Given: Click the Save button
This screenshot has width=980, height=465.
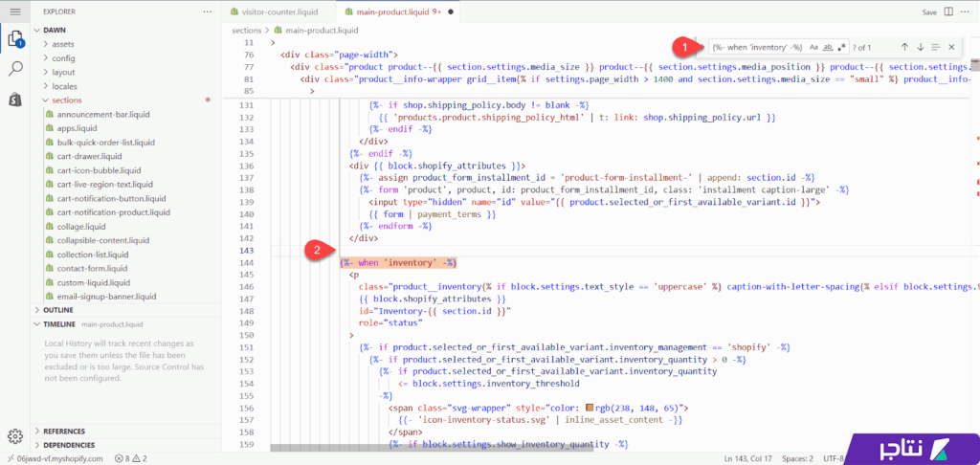Looking at the screenshot, I should 929,12.
